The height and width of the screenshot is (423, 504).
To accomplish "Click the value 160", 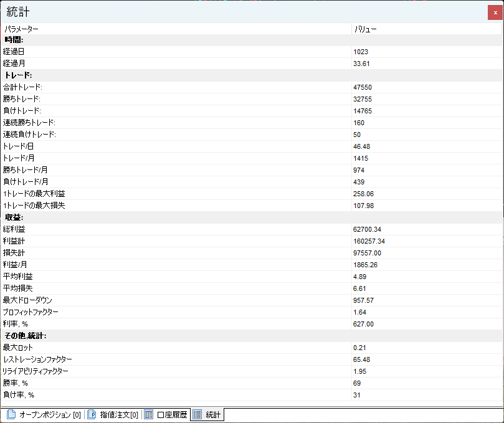I will (359, 123).
